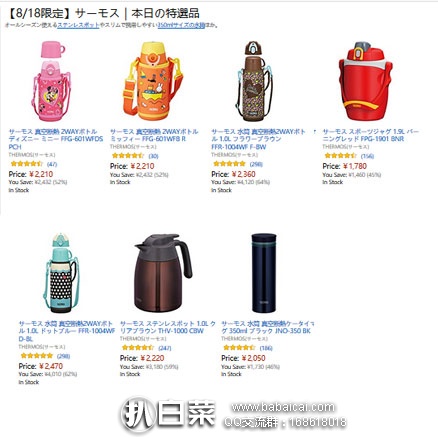Image resolution: width=438 pixels, height=438 pixels.
Task: Open red sports jug product image
Action: pos(365,81)
